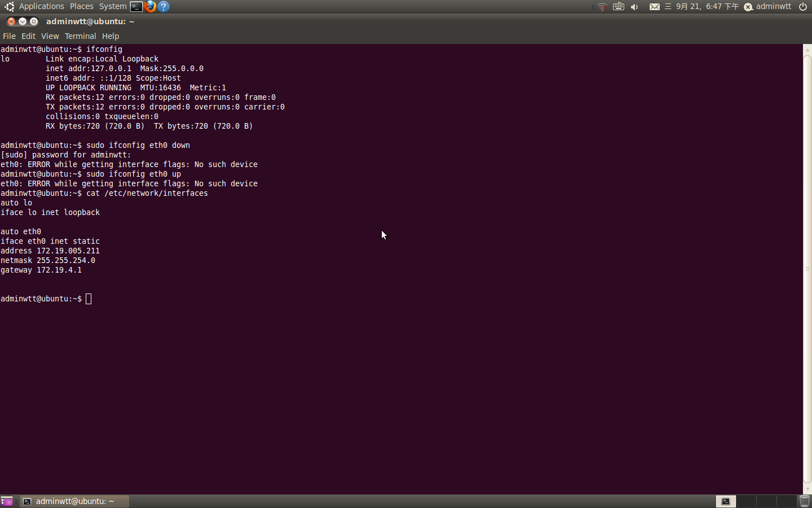The width and height of the screenshot is (812, 508).
Task: Click the wireless network status icon
Action: (x=602, y=7)
